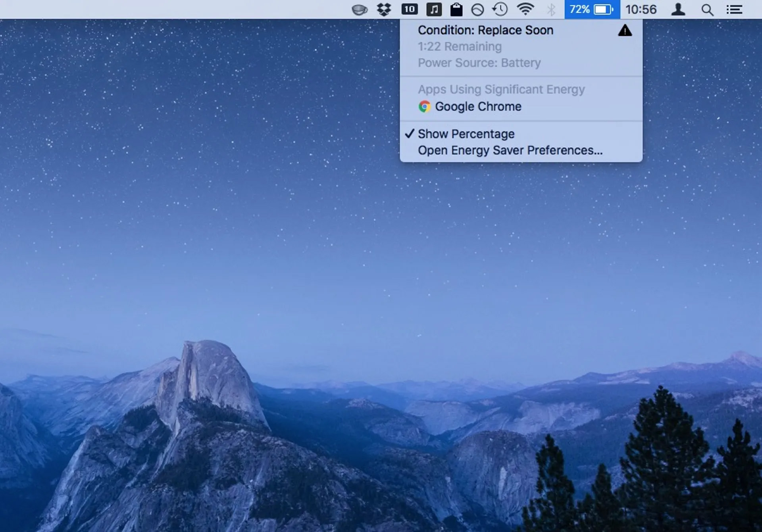Click the Wi-Fi status icon
Viewport: 762px width, 532px height.
[x=525, y=10]
